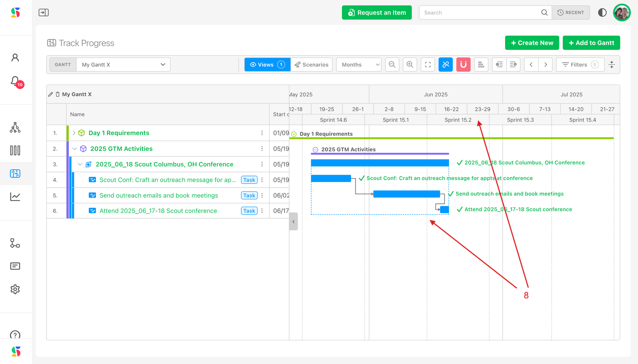Select the Views tab
638x364 pixels.
[x=267, y=65]
